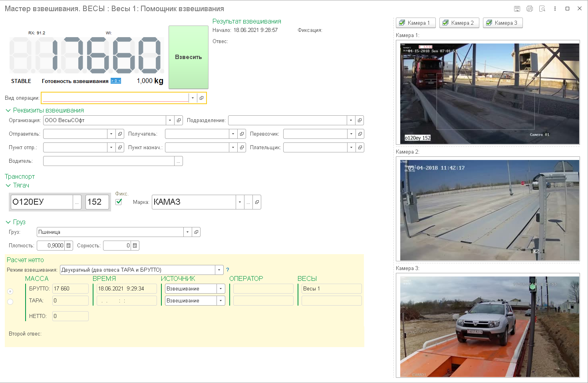Toggle the Фикс. checkbox
The height and width of the screenshot is (383, 588).
pyautogui.click(x=119, y=202)
